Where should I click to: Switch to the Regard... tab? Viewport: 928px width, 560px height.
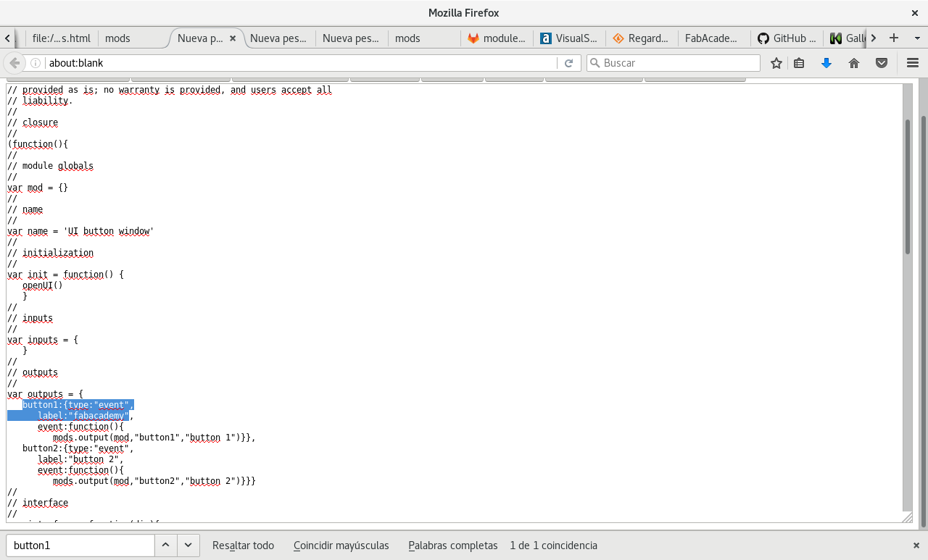(642, 38)
